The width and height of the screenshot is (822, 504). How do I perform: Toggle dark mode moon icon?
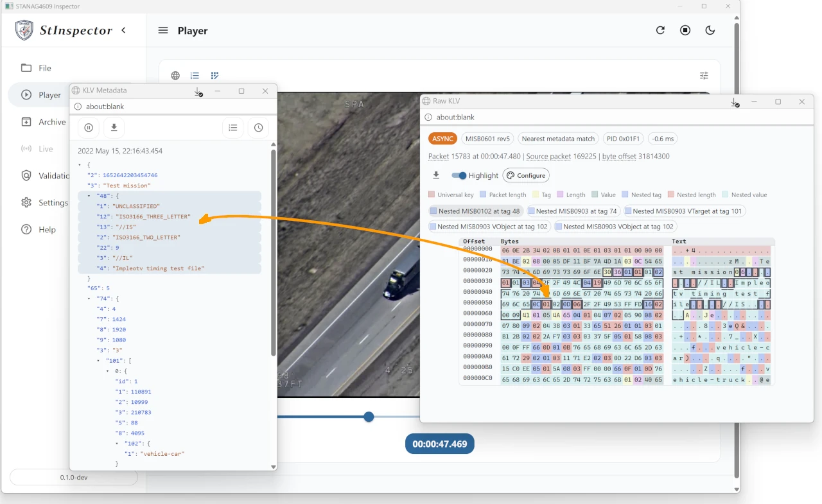point(710,30)
